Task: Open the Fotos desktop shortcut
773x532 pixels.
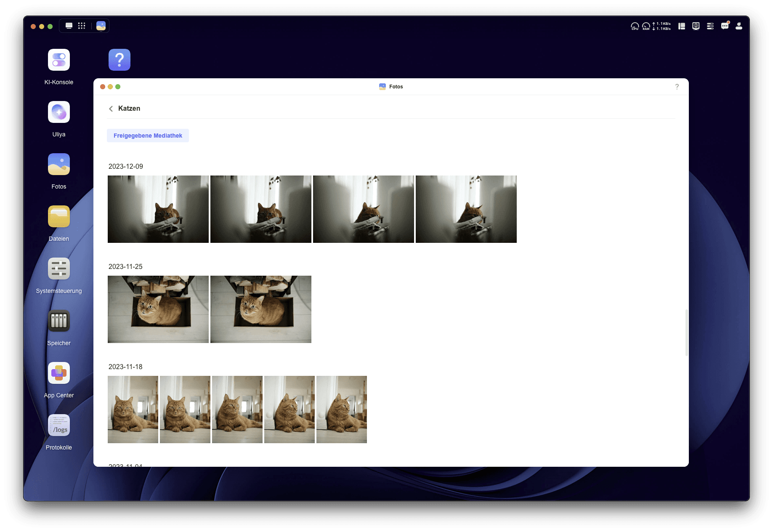Action: coord(59,164)
